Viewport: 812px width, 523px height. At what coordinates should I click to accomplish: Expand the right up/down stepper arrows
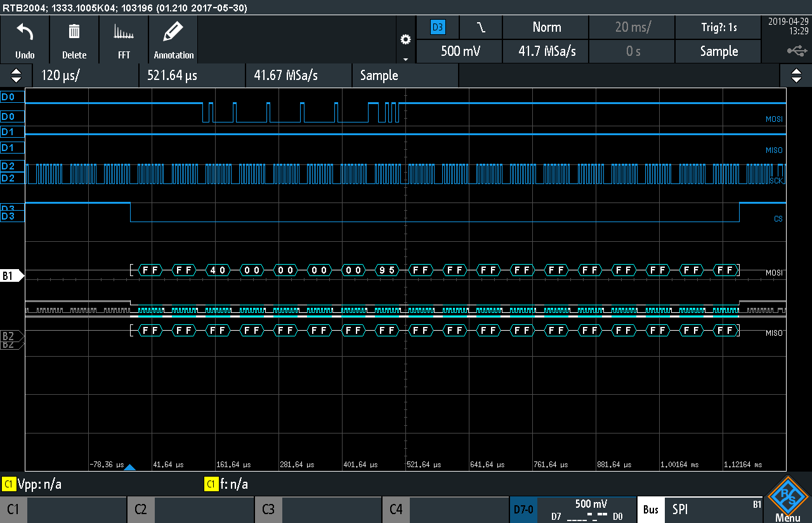pos(796,76)
